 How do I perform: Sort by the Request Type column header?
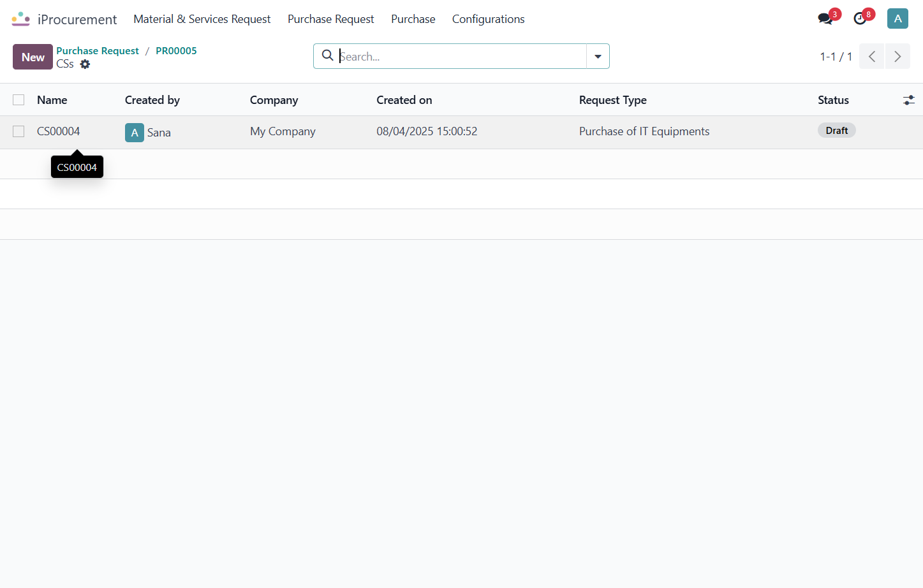tap(612, 100)
